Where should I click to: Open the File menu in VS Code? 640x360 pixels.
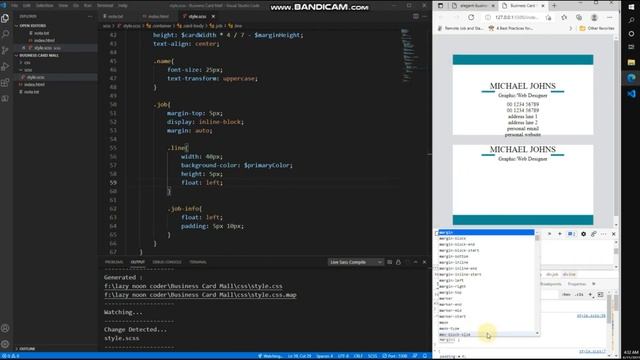click(x=15, y=6)
